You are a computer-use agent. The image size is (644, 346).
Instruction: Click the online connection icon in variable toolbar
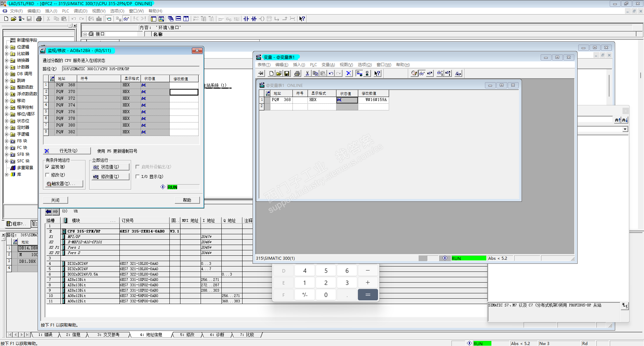pyautogui.click(x=359, y=73)
